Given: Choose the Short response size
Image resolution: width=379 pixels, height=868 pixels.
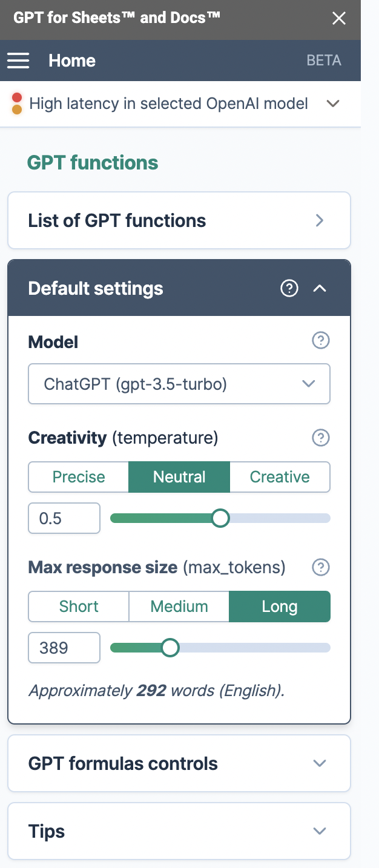Looking at the screenshot, I should click(x=79, y=607).
